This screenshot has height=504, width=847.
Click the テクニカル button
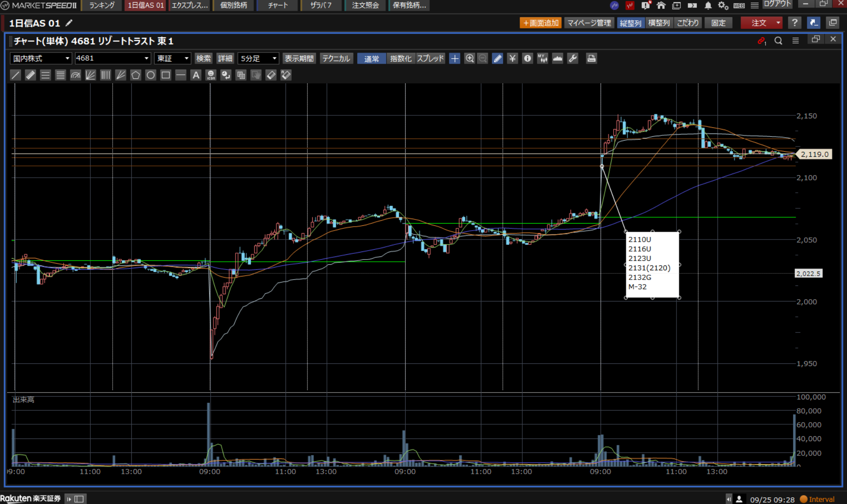336,58
